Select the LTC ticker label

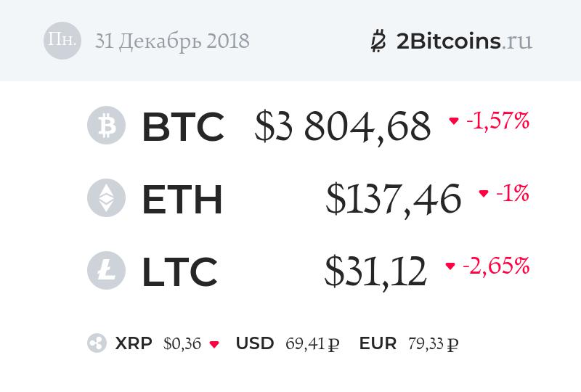pyautogui.click(x=179, y=271)
